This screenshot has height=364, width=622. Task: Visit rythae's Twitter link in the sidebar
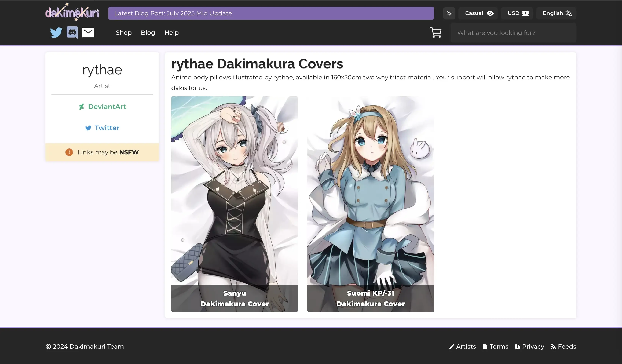(102, 128)
